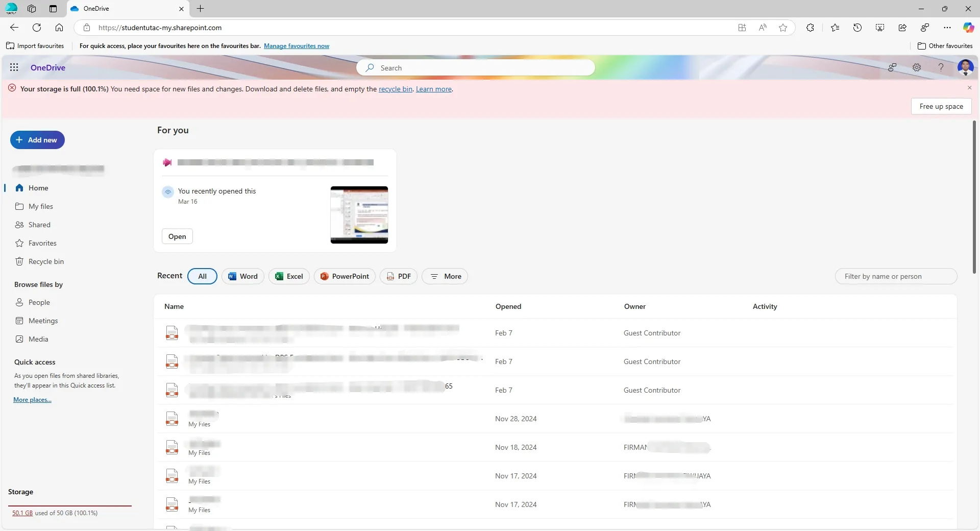Open the Settings gear in OneDrive header
The height and width of the screenshot is (531, 980).
point(917,67)
